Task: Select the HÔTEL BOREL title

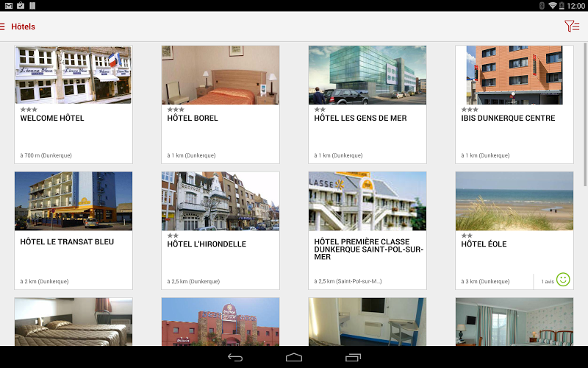Action: [x=193, y=118]
